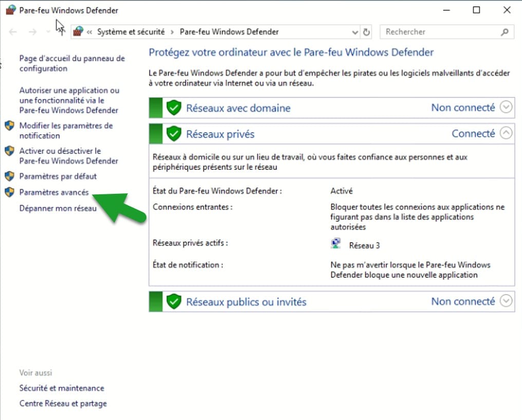Click the firewall icon in the address bar
522x420 pixels.
pos(78,32)
